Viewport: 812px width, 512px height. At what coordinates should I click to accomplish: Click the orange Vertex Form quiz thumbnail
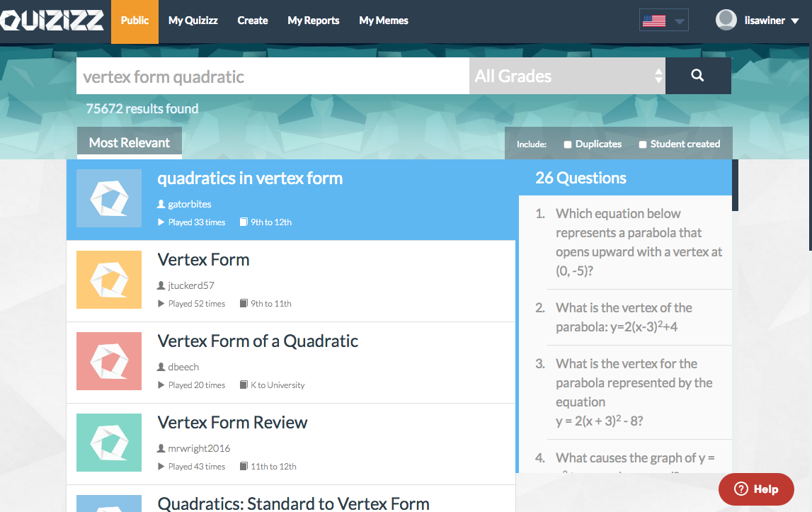tap(108, 280)
